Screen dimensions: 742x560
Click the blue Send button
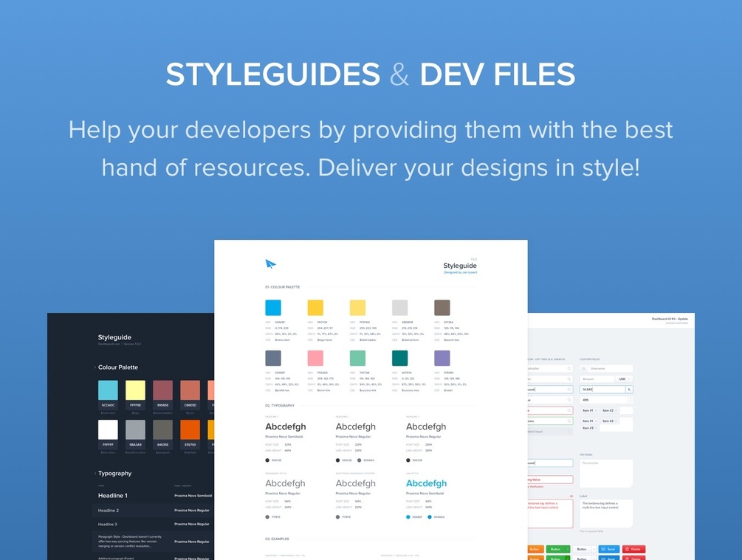pos(609,549)
